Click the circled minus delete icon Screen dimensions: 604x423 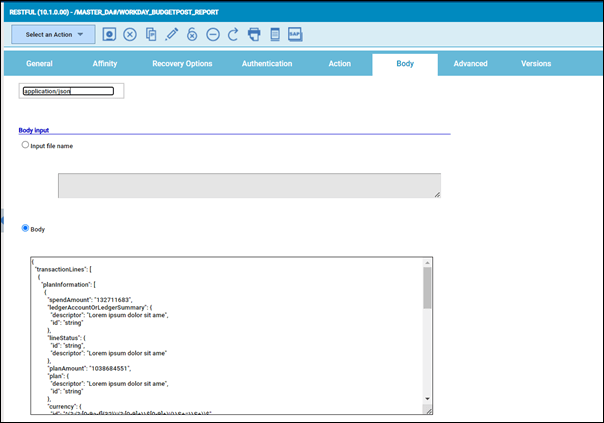point(213,35)
